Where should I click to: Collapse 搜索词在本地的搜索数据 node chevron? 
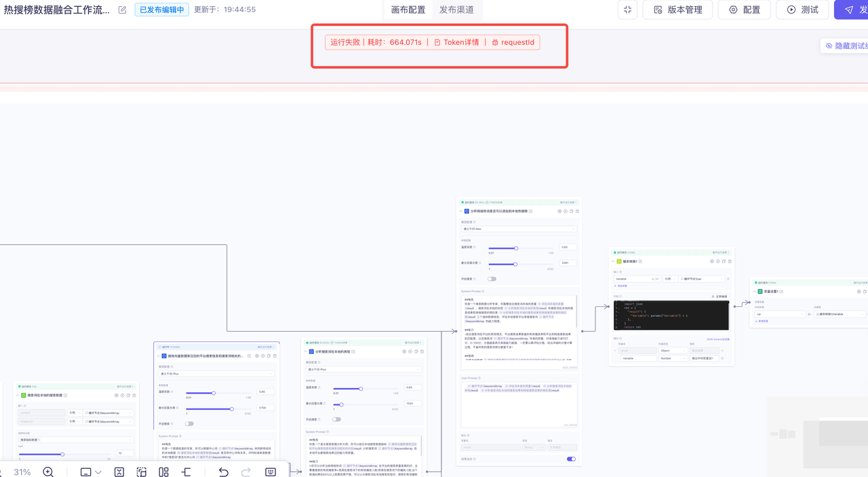18,395
